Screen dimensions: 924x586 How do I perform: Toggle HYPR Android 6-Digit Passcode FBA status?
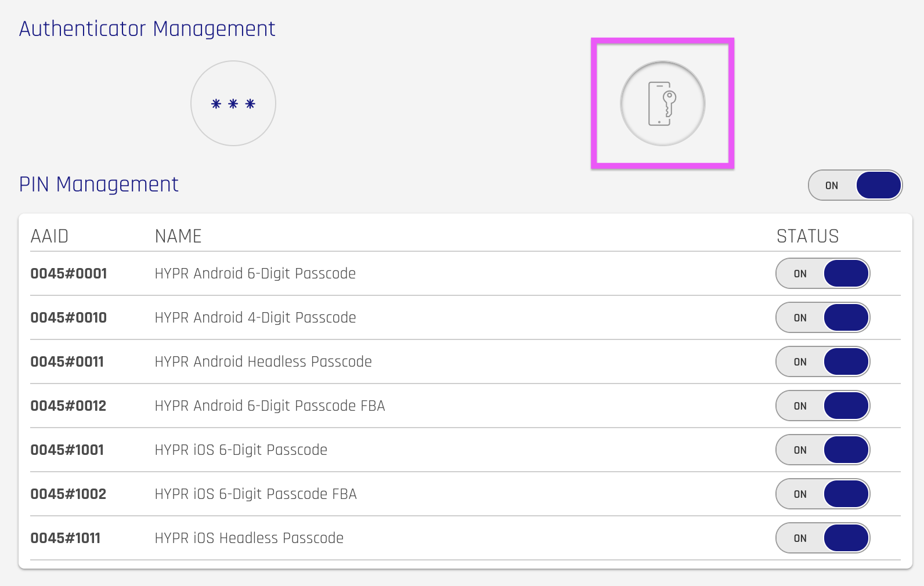(822, 406)
